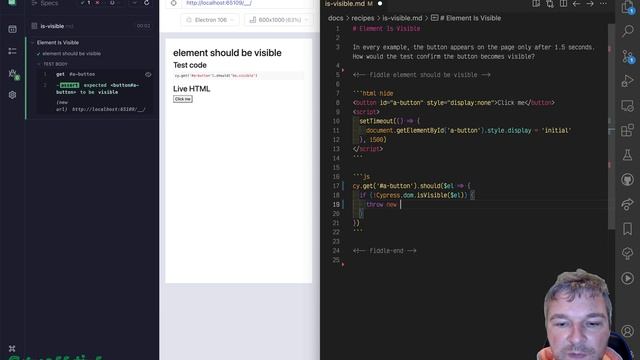The height and width of the screenshot is (360, 640).
Task: Click the get #a-button command row
Action: tap(96, 74)
